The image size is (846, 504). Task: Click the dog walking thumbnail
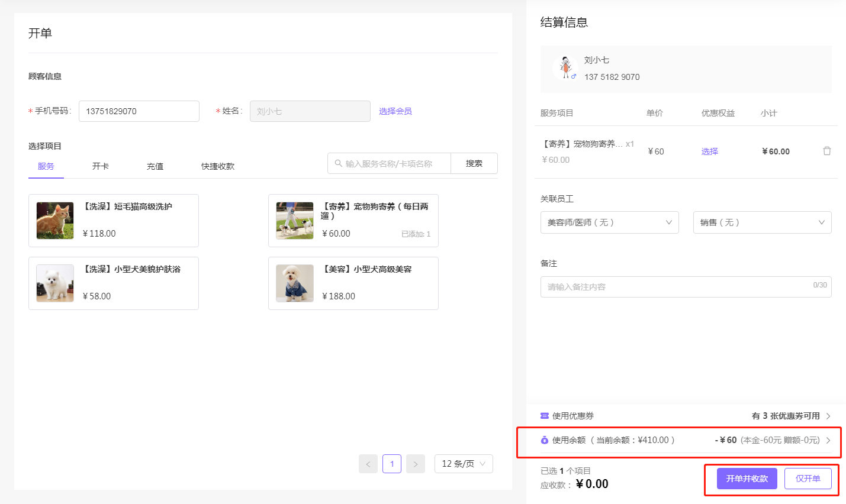[295, 221]
